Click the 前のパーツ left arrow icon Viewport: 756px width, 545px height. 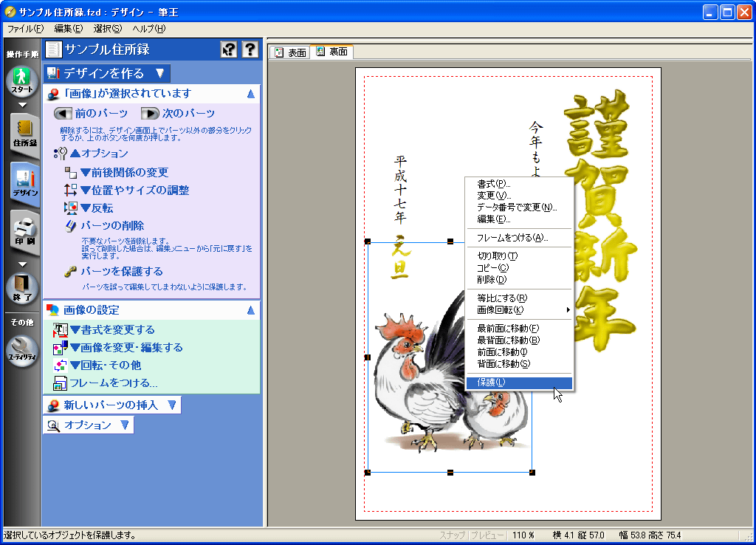point(63,113)
